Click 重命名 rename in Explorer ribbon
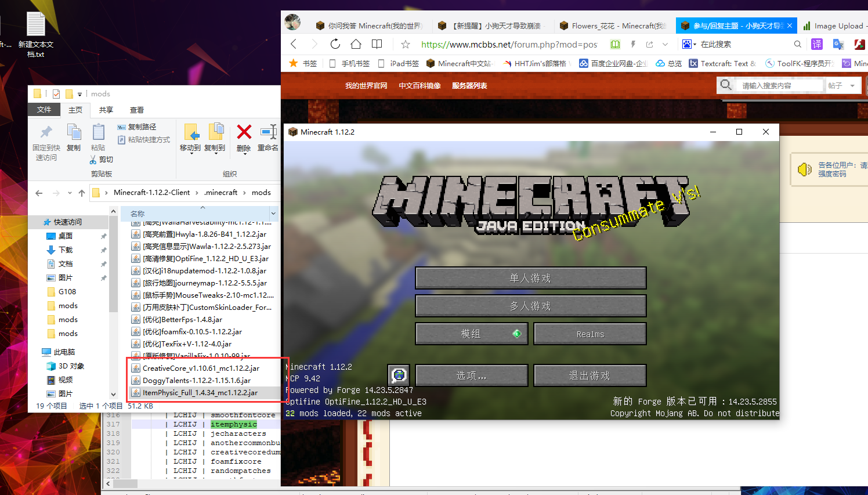The width and height of the screenshot is (868, 495). click(267, 138)
